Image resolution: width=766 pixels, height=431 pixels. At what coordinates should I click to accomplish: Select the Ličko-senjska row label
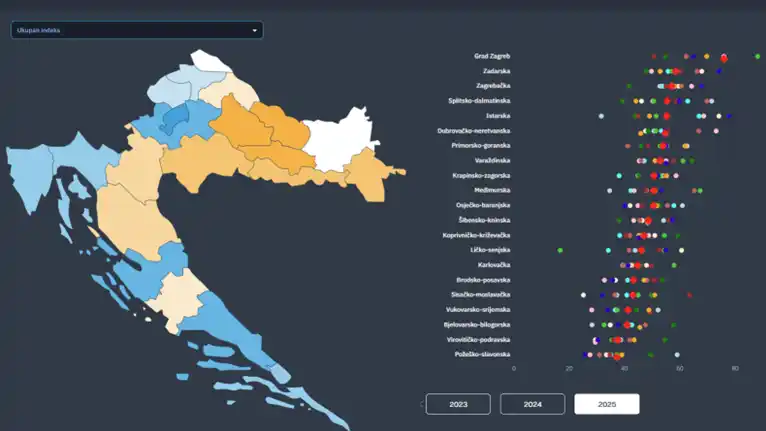[x=490, y=250]
